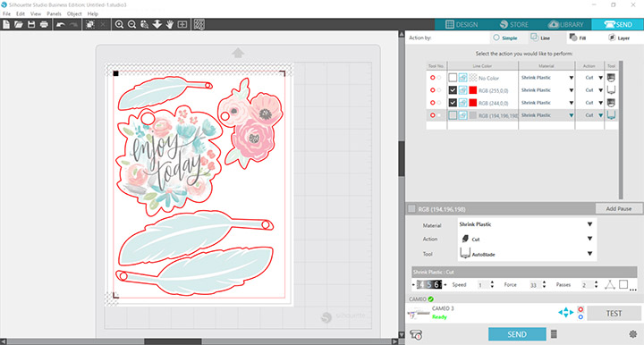Viewport: 644px width, 345px height.
Task: Expand the Action Cut dropdown in details panel
Action: tap(589, 239)
